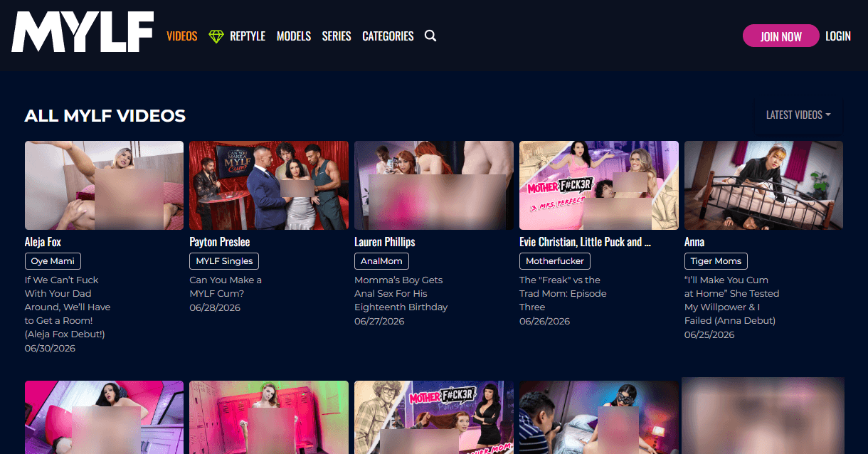The width and height of the screenshot is (868, 454).
Task: Open the search magnifier icon
Action: (430, 36)
